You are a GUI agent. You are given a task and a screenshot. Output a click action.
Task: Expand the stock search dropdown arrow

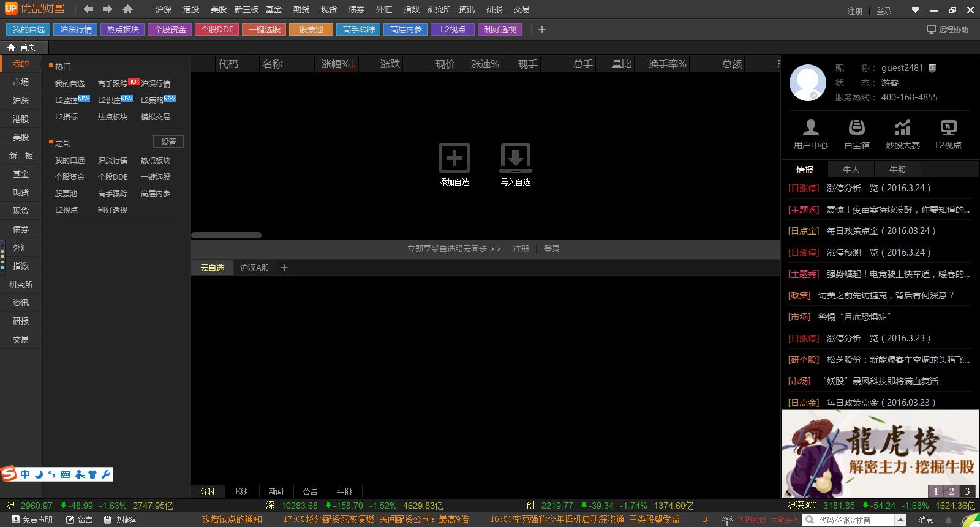(x=900, y=520)
